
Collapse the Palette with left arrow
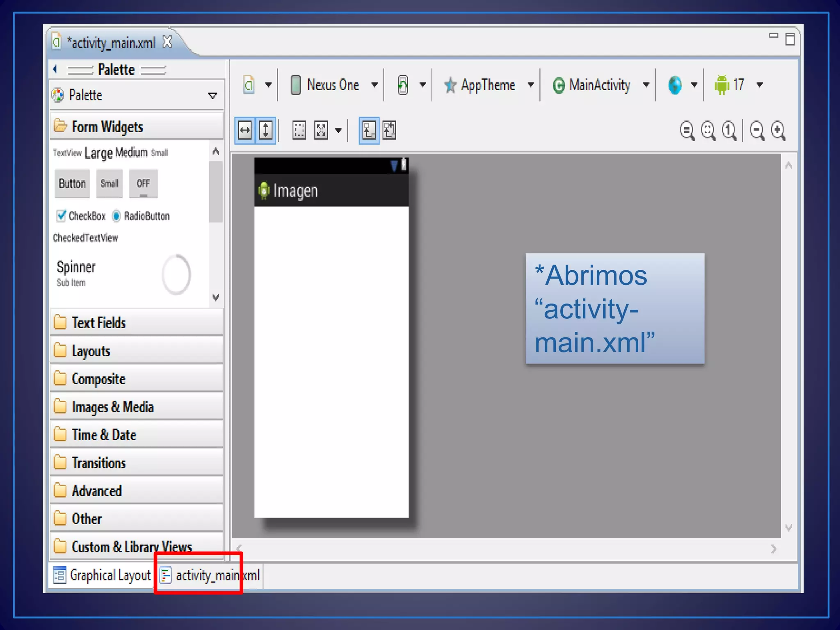point(55,69)
